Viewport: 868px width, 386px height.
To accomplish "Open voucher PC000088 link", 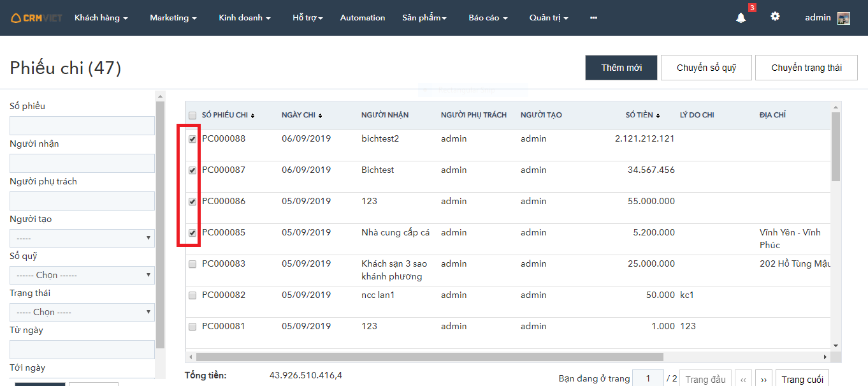I will (x=224, y=138).
